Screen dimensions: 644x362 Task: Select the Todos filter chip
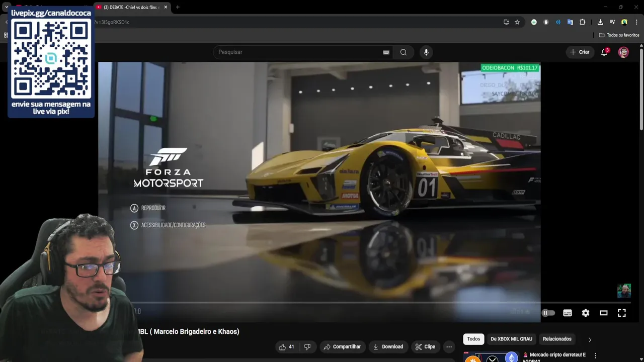pyautogui.click(x=473, y=339)
